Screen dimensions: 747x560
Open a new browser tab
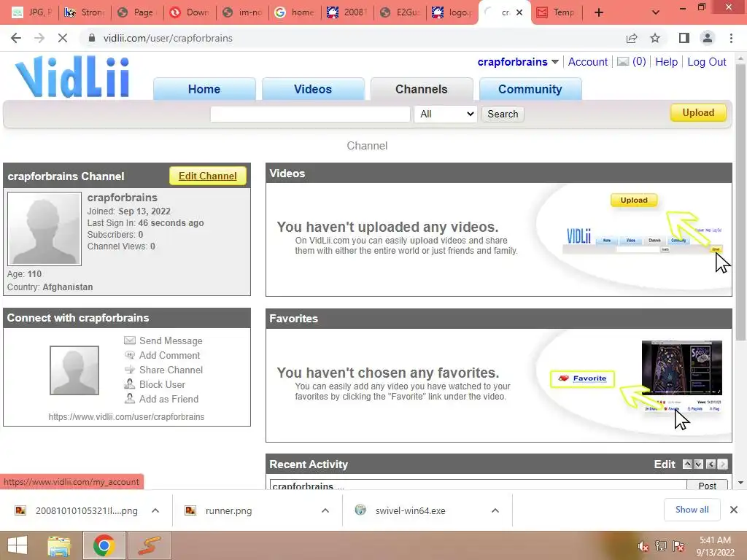pyautogui.click(x=599, y=13)
